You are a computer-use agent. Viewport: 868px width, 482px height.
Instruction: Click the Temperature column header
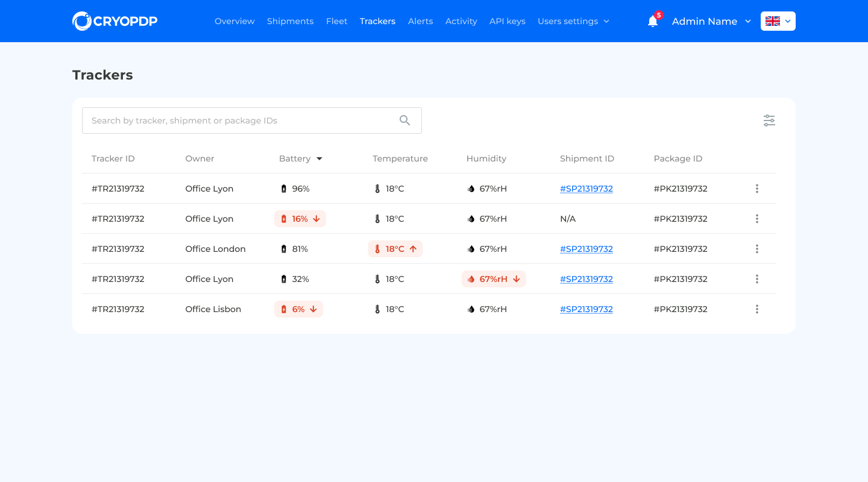[400, 158]
